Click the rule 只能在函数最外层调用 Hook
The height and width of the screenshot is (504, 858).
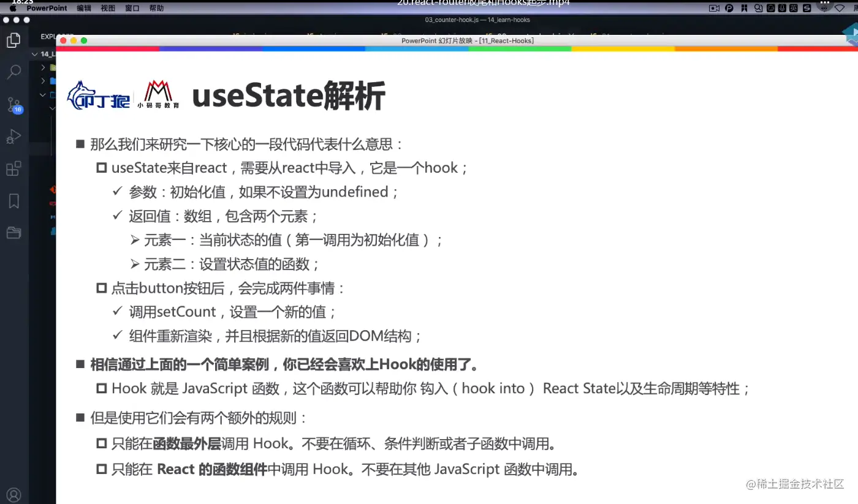pos(334,443)
